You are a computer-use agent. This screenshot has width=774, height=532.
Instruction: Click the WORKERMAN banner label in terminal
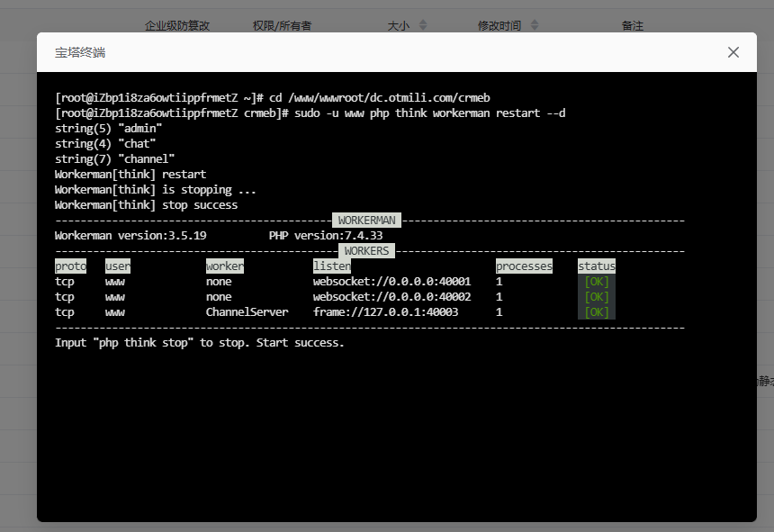pos(366,221)
